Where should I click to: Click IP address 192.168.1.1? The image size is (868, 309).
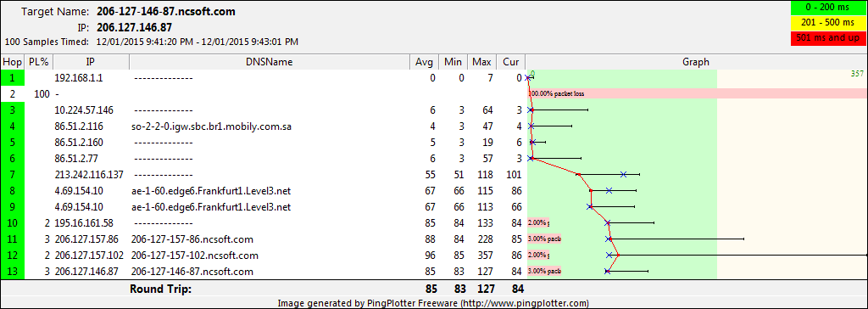tap(79, 78)
